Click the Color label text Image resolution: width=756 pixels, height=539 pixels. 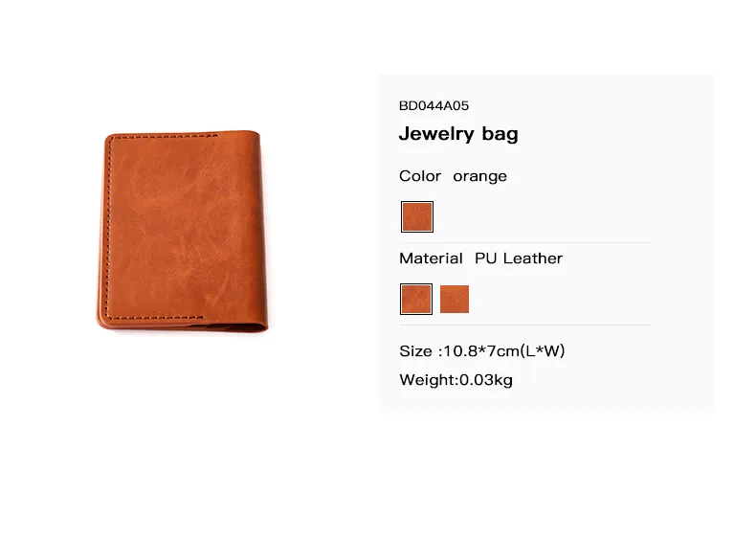420,175
